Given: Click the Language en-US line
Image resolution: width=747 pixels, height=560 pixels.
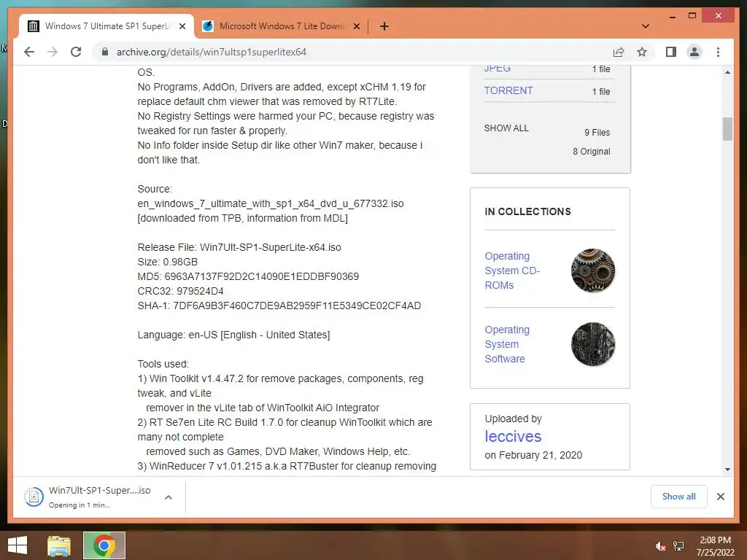Looking at the screenshot, I should point(233,335).
